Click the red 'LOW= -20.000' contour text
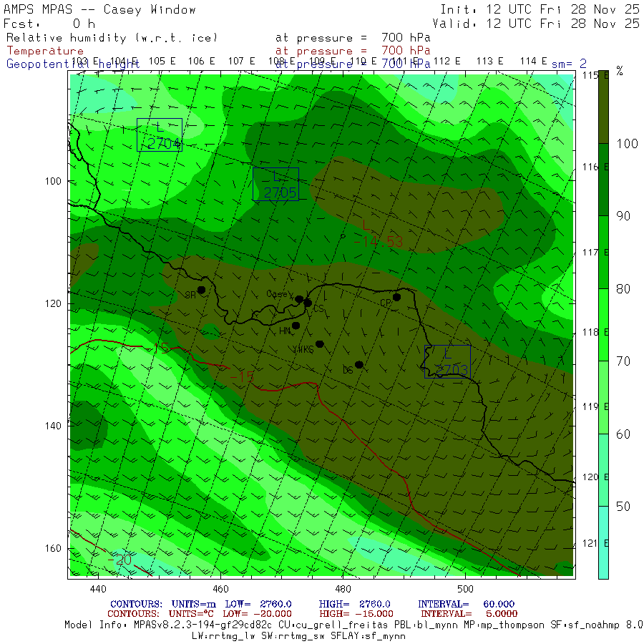Screen dimensions: 644x644 [x=257, y=614]
